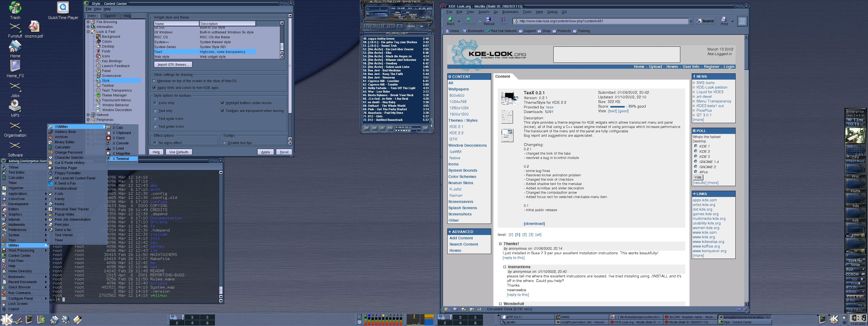The image size is (868, 326).
Task: Open Red Hat Network bookmark in personal toolbar
Action: click(x=501, y=31)
